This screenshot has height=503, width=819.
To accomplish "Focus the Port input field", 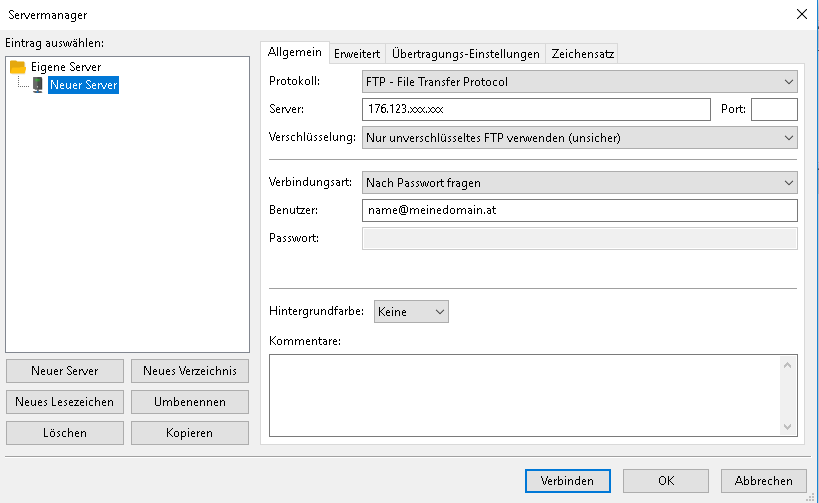I will [773, 109].
